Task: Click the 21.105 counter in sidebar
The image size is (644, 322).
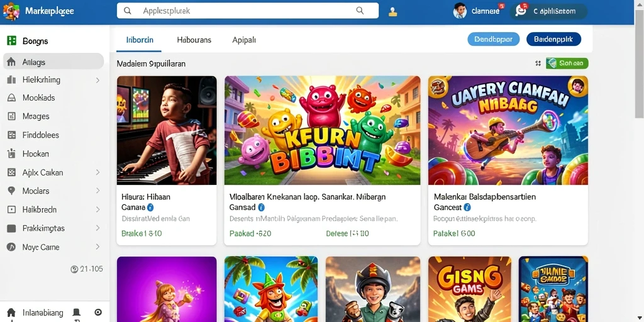Action: [x=87, y=269]
